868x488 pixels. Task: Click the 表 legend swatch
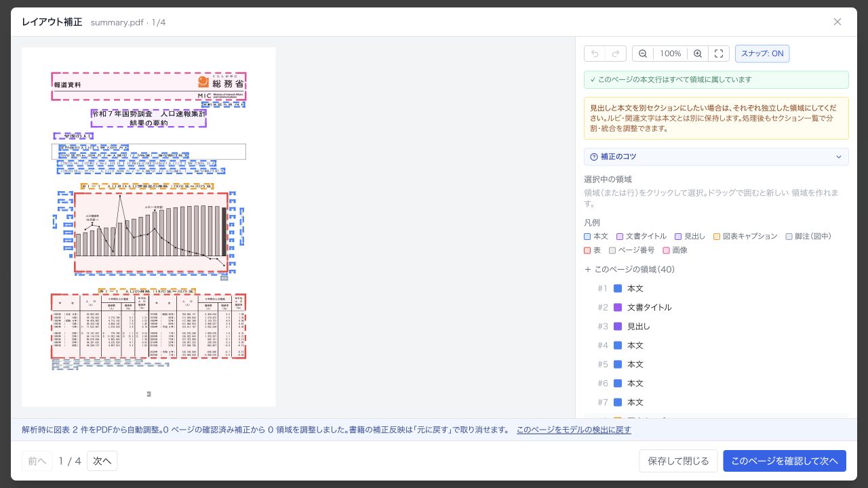click(587, 250)
